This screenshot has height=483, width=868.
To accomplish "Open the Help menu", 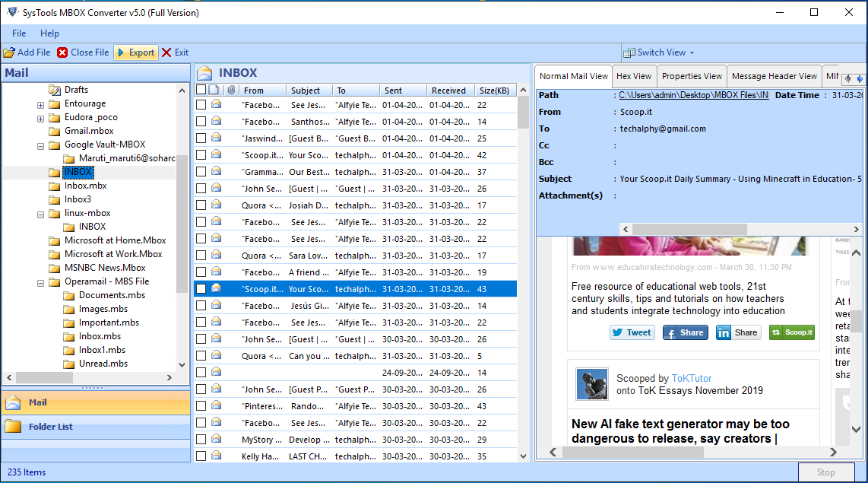I will 50,33.
